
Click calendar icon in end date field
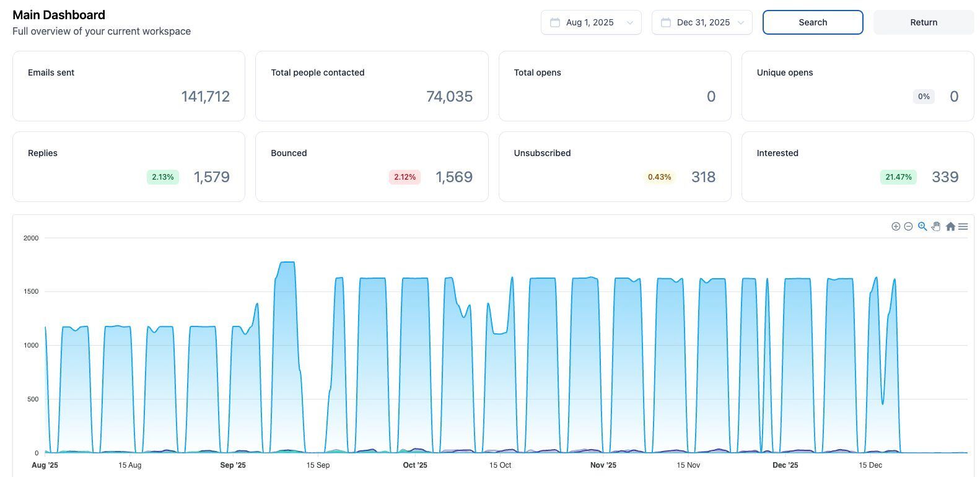pos(666,22)
